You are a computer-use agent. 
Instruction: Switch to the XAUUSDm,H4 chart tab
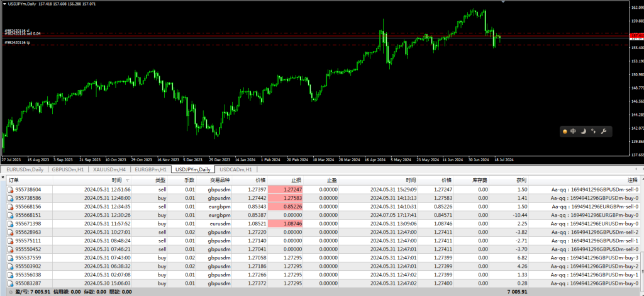[x=110, y=169]
